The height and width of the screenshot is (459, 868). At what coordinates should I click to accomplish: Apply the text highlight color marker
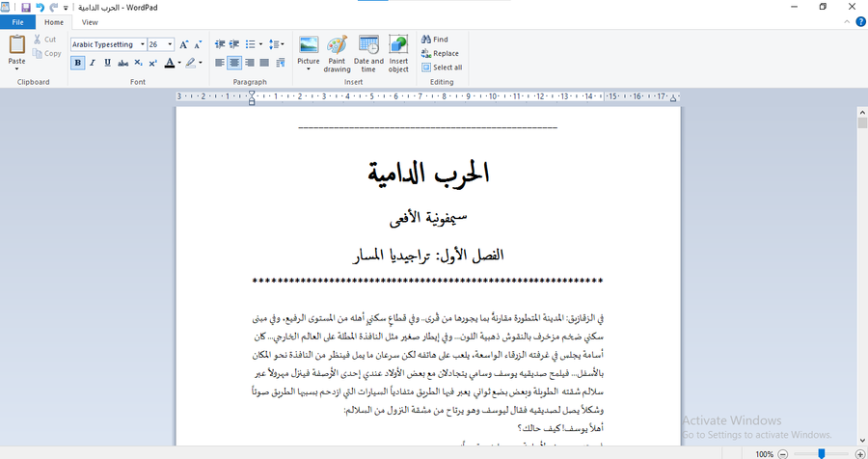(x=191, y=63)
